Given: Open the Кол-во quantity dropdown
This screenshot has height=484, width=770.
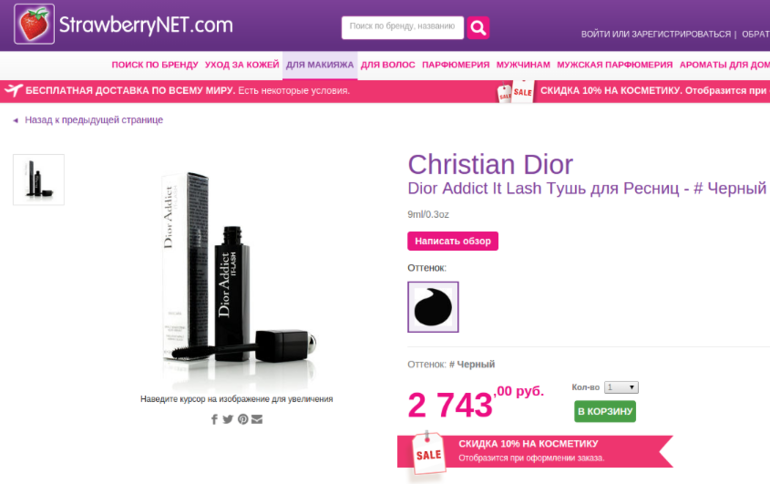Looking at the screenshot, I should tap(621, 387).
